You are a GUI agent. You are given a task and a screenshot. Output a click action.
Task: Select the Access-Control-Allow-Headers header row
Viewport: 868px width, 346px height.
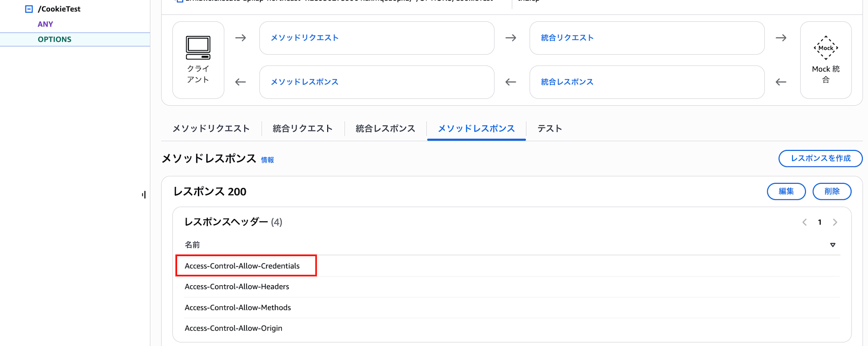(x=512, y=287)
